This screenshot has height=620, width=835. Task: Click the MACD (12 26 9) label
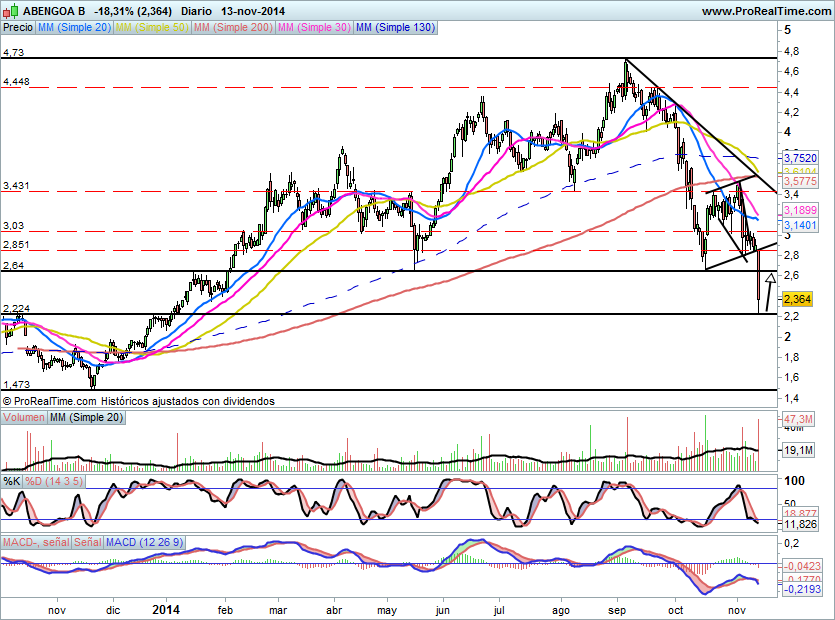pyautogui.click(x=144, y=542)
